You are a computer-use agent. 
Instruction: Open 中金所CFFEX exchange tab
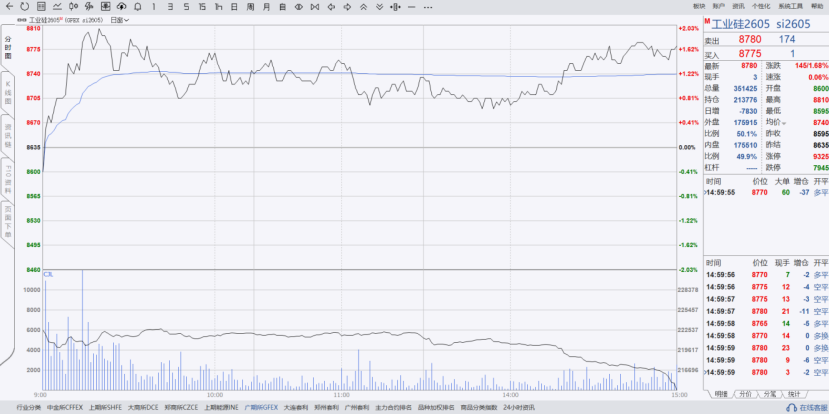coord(65,408)
